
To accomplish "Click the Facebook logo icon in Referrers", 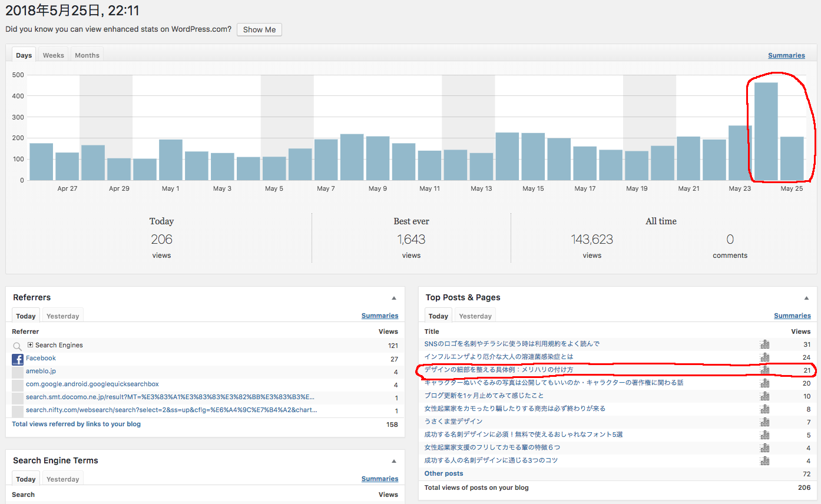I will point(18,359).
